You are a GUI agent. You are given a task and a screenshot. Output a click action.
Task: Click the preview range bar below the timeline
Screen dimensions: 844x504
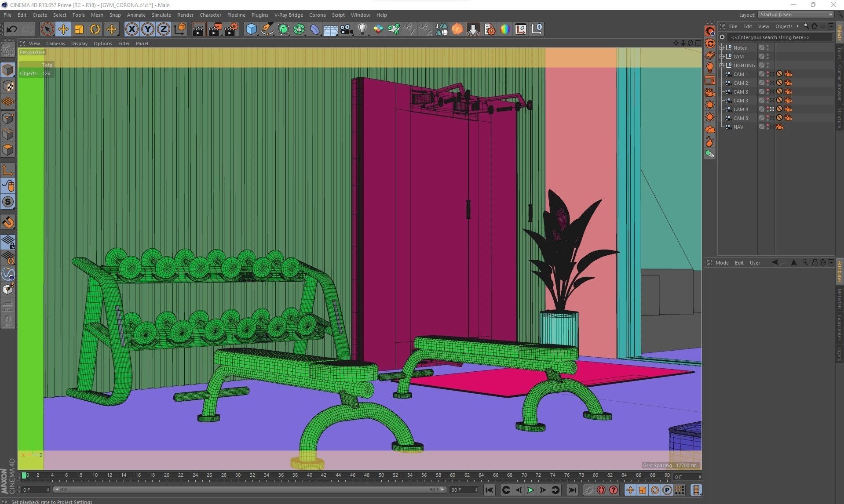249,489
